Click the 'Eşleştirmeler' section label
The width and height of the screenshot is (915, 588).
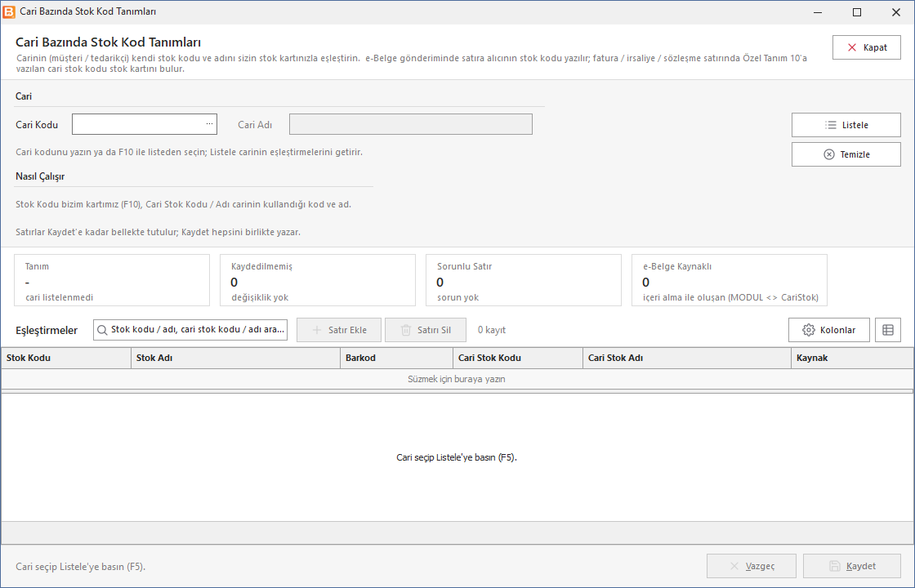[47, 330]
